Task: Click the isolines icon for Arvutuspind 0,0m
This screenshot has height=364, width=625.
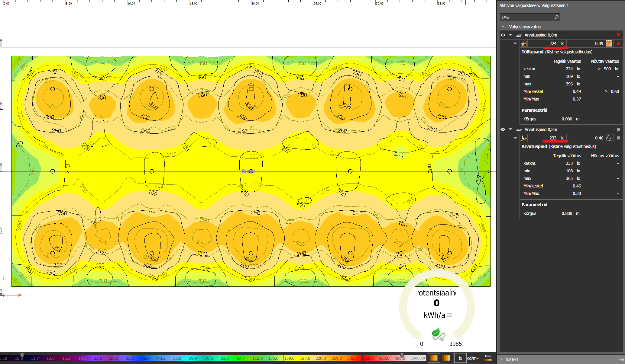Action: 609,43
